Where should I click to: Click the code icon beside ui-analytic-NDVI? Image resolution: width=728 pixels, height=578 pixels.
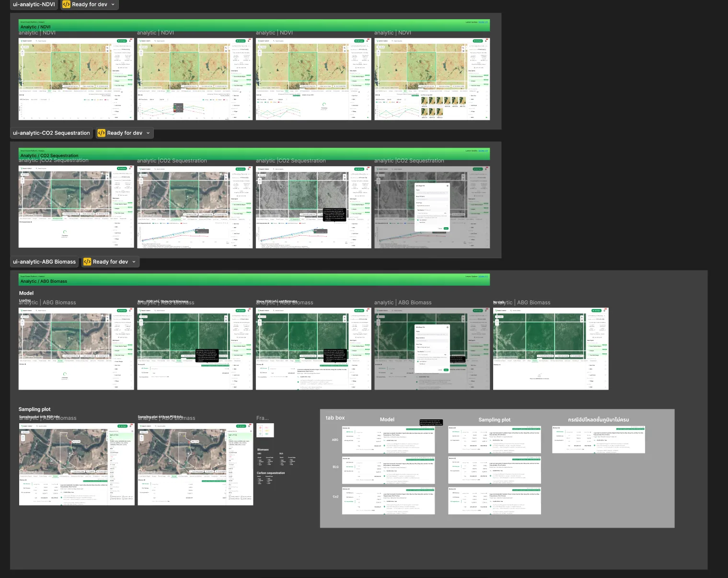(x=67, y=4)
